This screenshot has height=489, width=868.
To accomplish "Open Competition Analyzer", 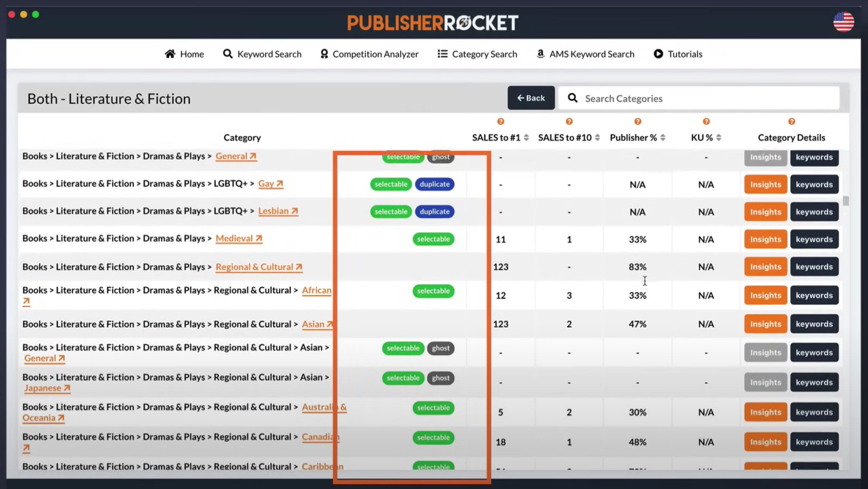I will tap(369, 54).
